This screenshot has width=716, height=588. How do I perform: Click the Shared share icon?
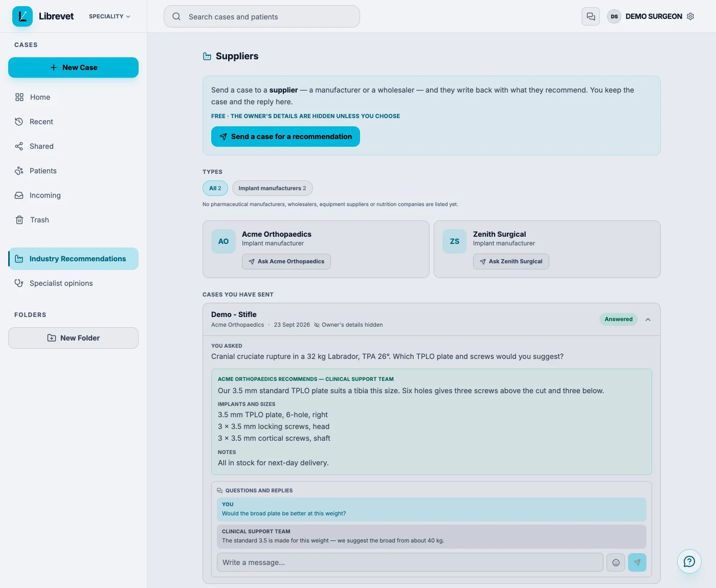[x=19, y=146]
